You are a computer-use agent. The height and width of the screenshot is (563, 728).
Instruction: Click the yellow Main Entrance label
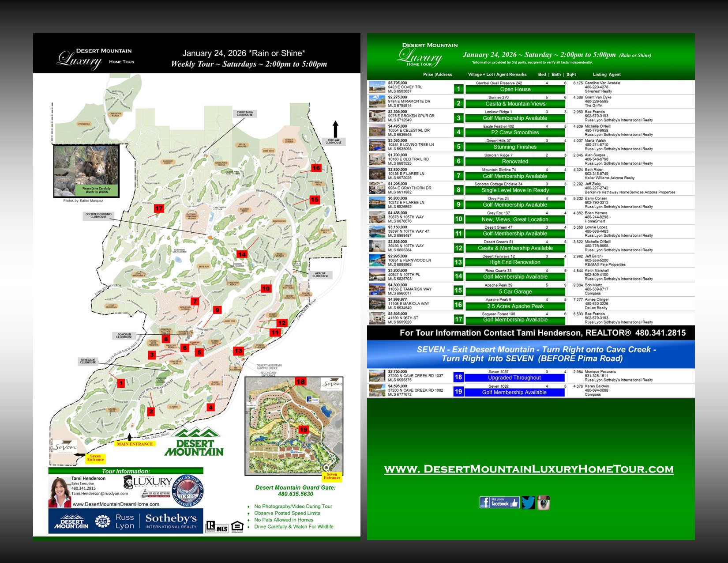point(135,444)
